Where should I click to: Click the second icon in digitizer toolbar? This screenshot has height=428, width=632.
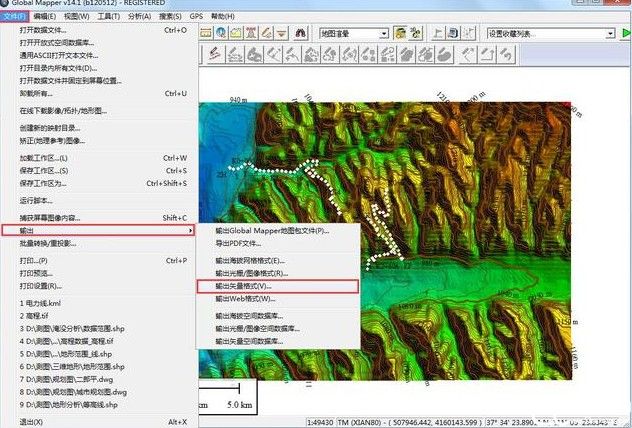234,54
